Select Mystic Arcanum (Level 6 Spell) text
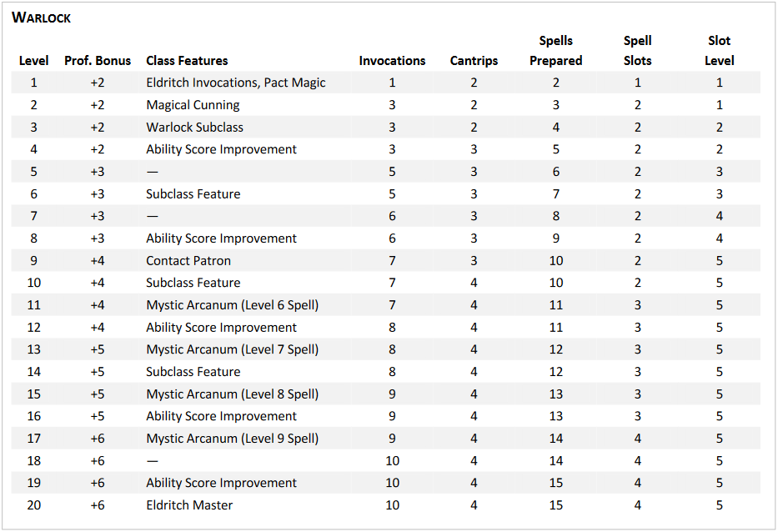 coord(233,305)
